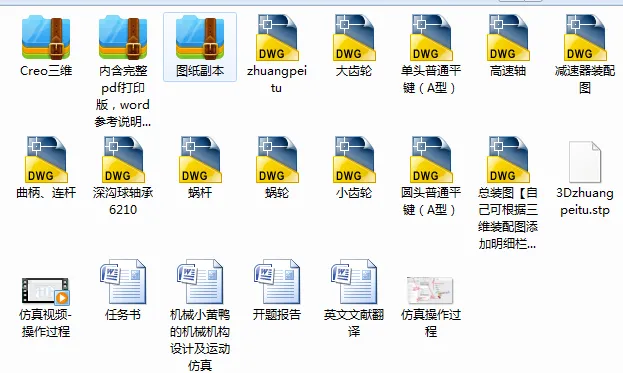Click the file name text '高速轴'
Image resolution: width=623 pixels, height=373 pixels.
508,71
